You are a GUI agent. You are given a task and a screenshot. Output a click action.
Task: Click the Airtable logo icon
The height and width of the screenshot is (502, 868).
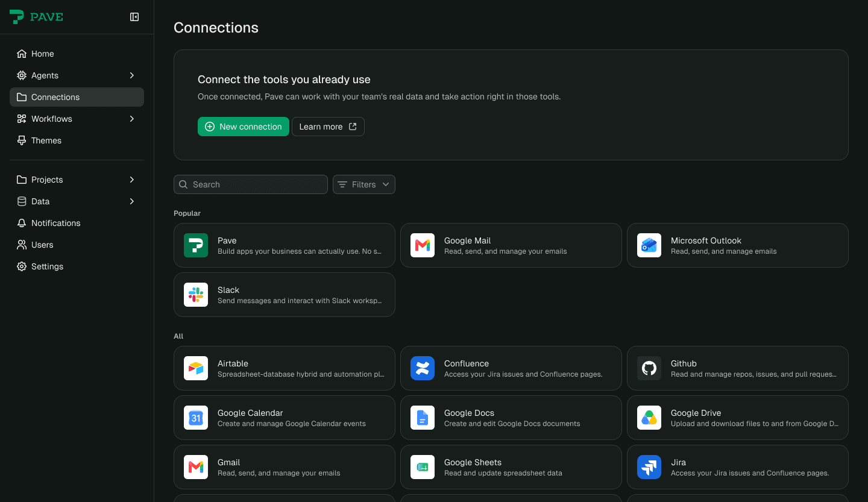[x=196, y=368]
